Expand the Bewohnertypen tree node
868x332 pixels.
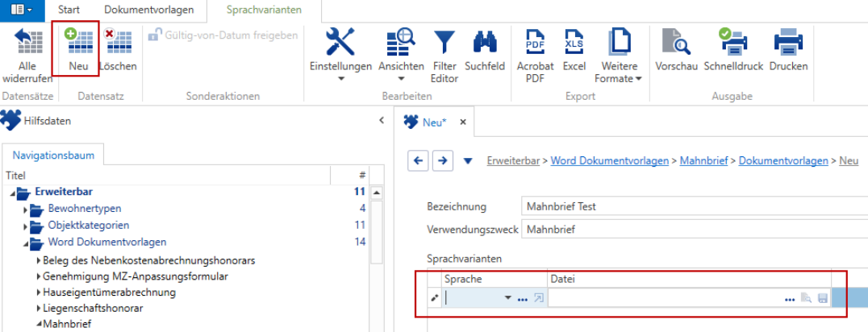(x=26, y=210)
